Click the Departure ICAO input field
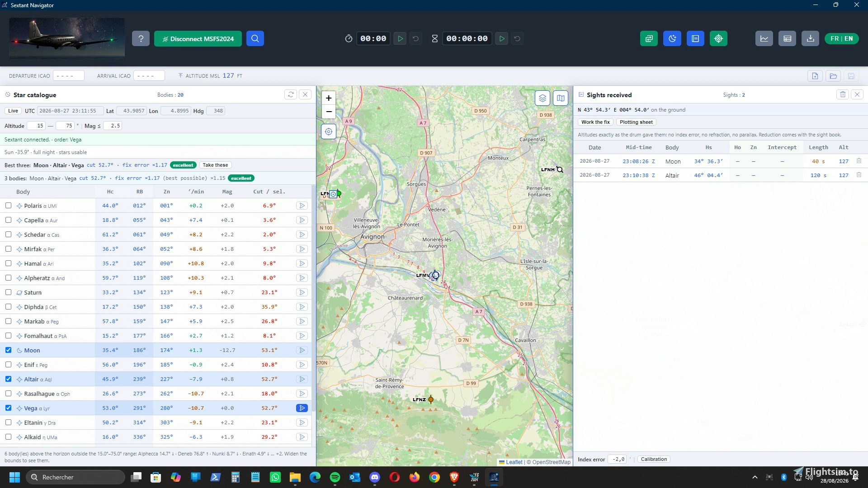Image resolution: width=868 pixels, height=488 pixels. click(69, 75)
